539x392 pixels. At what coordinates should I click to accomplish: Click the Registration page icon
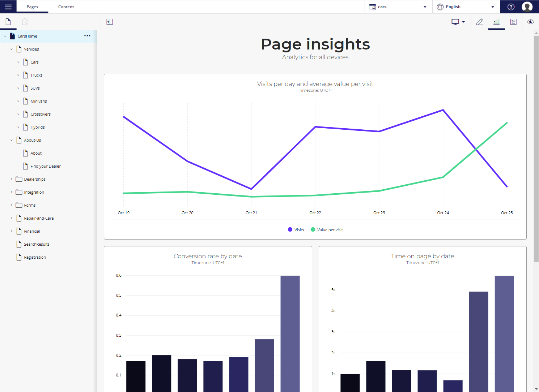[19, 257]
